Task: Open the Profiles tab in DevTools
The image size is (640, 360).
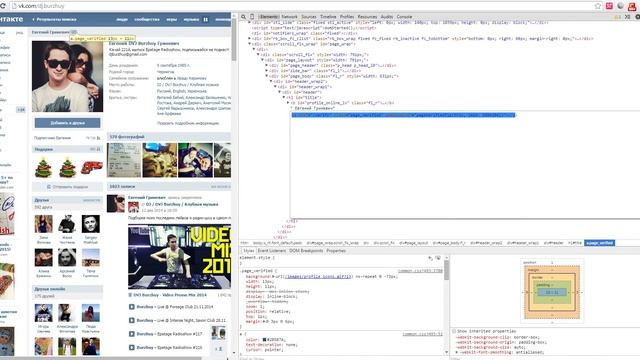Action: [x=347, y=17]
